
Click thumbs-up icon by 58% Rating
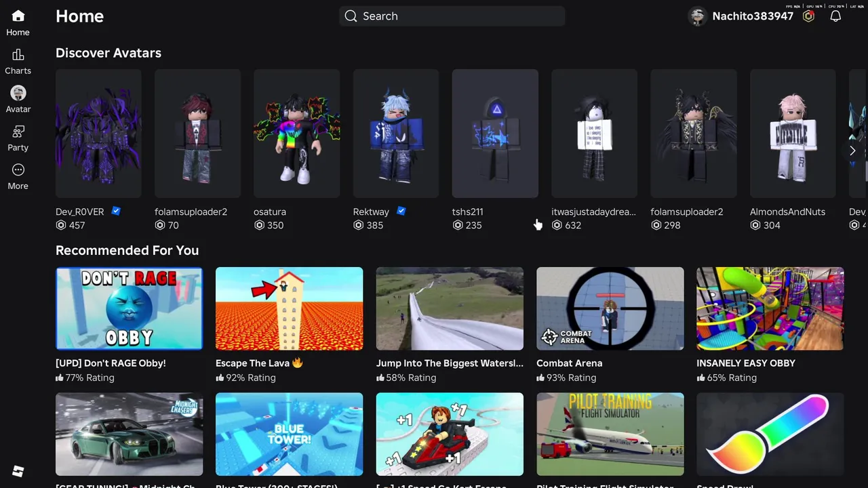pos(380,378)
